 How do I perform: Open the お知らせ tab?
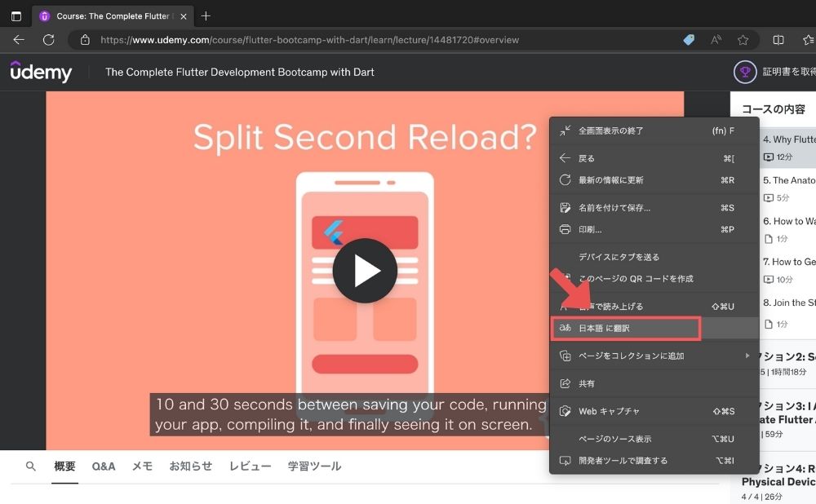coord(190,466)
